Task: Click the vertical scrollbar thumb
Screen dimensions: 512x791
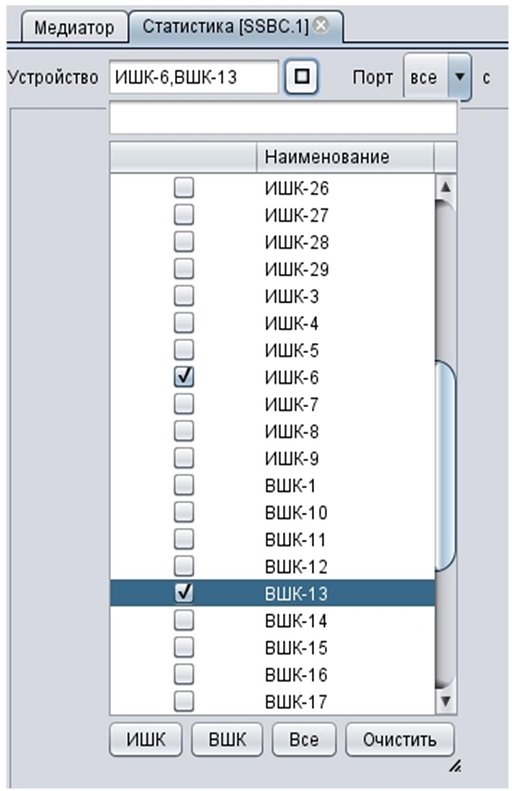Action: click(445, 465)
